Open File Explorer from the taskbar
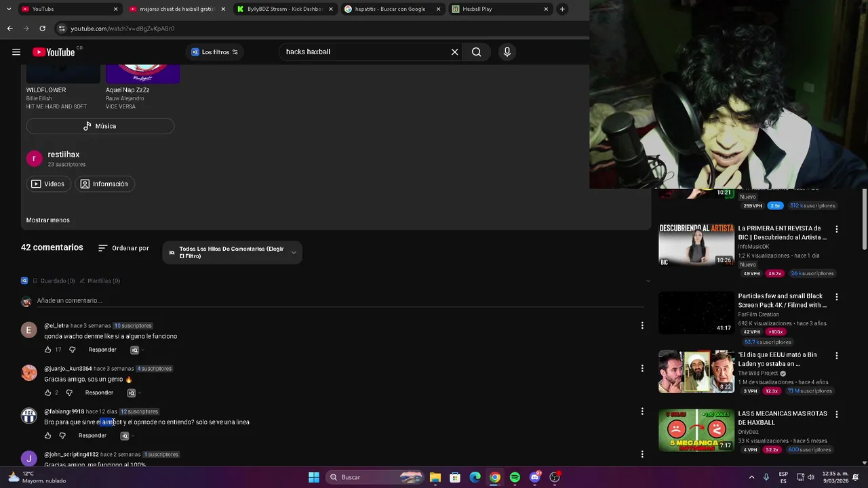The height and width of the screenshot is (488, 868). (x=435, y=477)
